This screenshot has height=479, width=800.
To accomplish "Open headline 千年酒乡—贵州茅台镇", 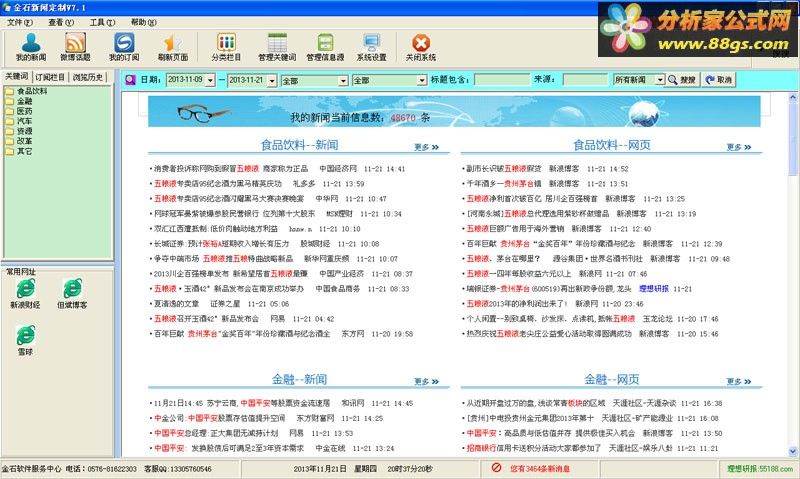I will [x=504, y=184].
